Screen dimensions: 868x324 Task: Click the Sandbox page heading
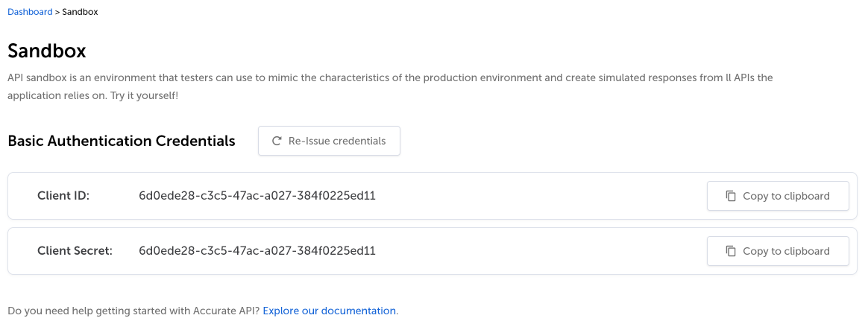47,51
